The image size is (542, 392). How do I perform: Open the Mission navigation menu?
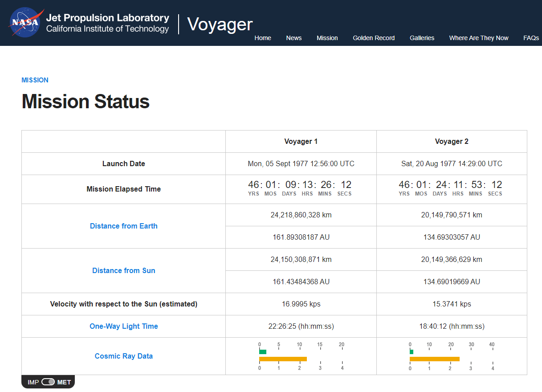(x=327, y=38)
